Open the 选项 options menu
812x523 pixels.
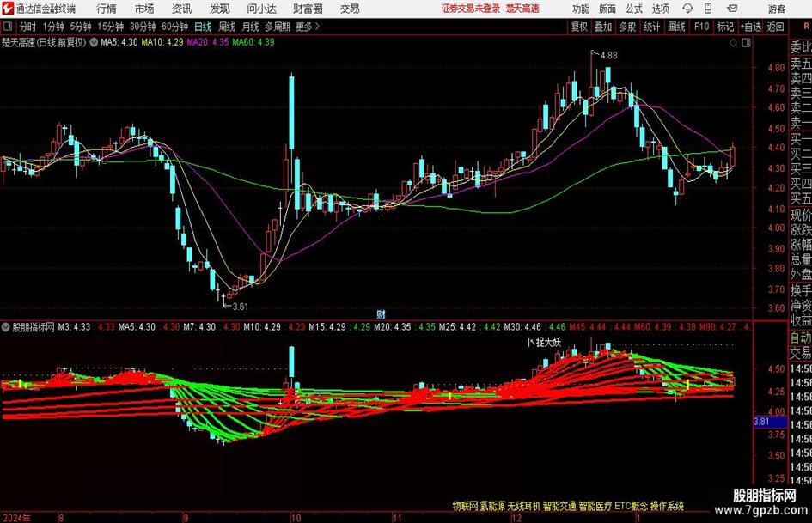click(x=660, y=9)
